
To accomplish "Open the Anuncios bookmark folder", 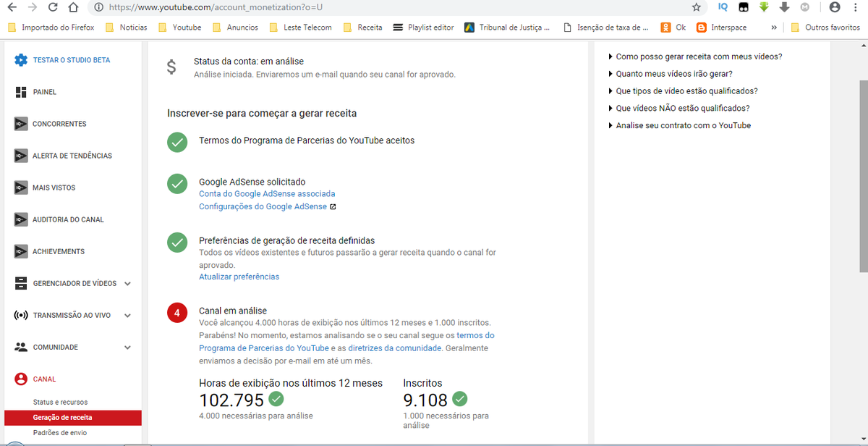I will (236, 27).
